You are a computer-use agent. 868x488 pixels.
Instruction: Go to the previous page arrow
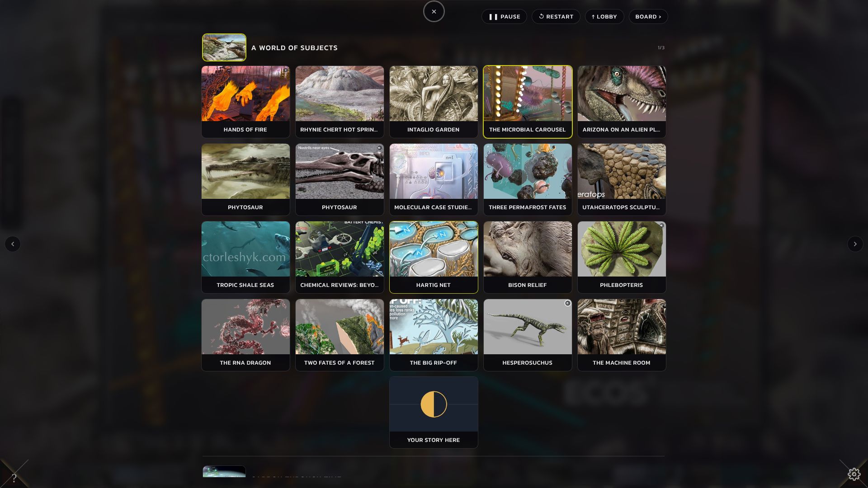(13, 244)
